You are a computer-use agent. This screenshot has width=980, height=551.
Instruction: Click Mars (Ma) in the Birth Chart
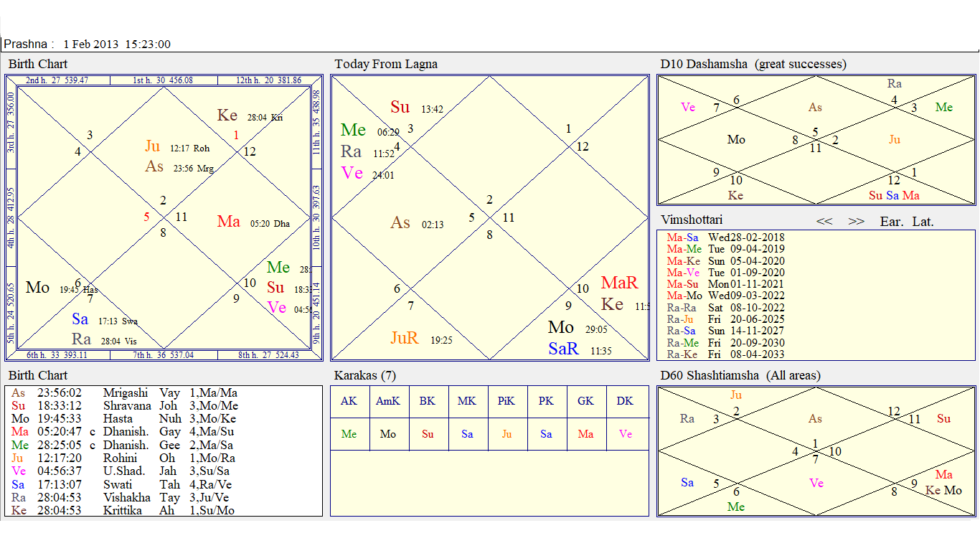coord(229,222)
